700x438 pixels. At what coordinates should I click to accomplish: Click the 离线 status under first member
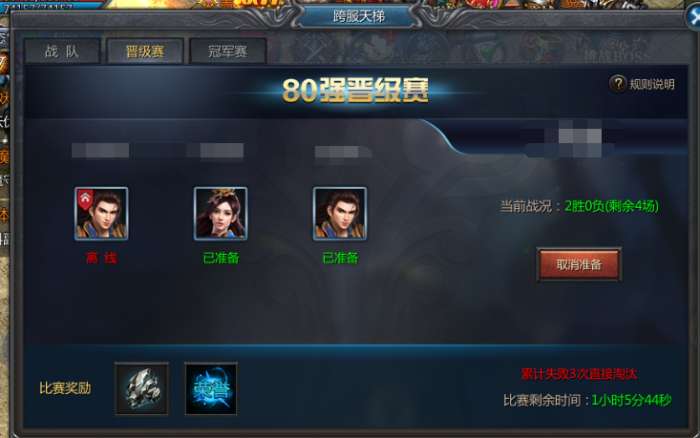101,258
